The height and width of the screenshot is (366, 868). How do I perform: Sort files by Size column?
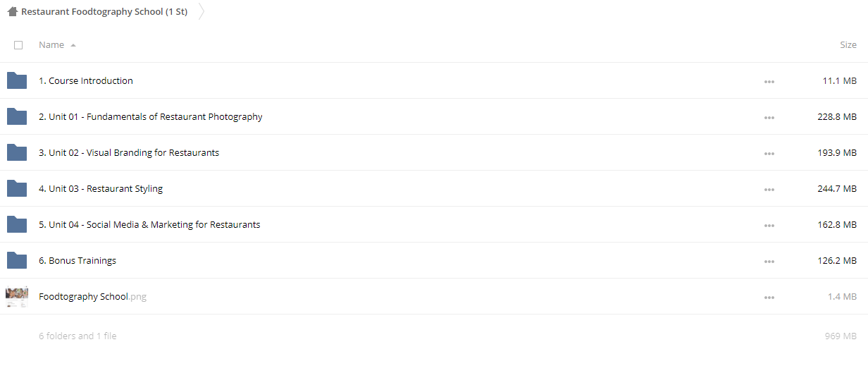point(848,45)
